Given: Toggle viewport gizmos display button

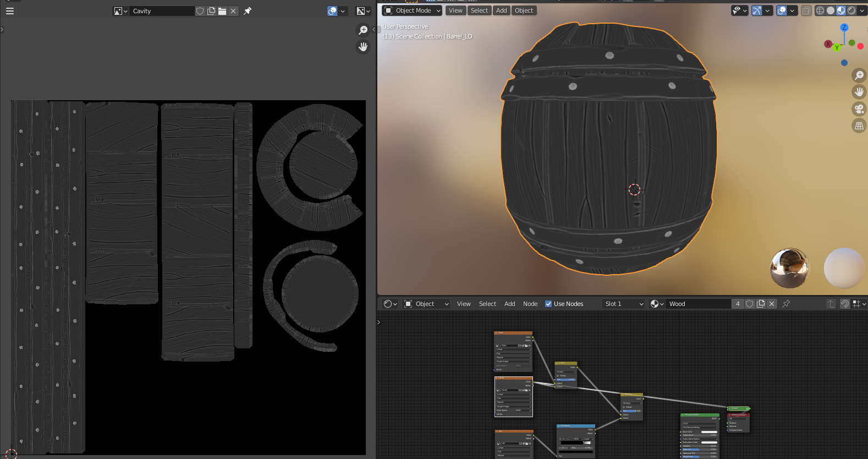Looking at the screenshot, I should (757, 10).
